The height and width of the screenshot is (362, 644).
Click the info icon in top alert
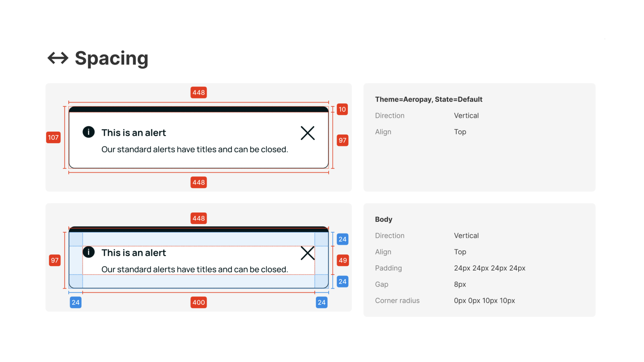click(89, 132)
